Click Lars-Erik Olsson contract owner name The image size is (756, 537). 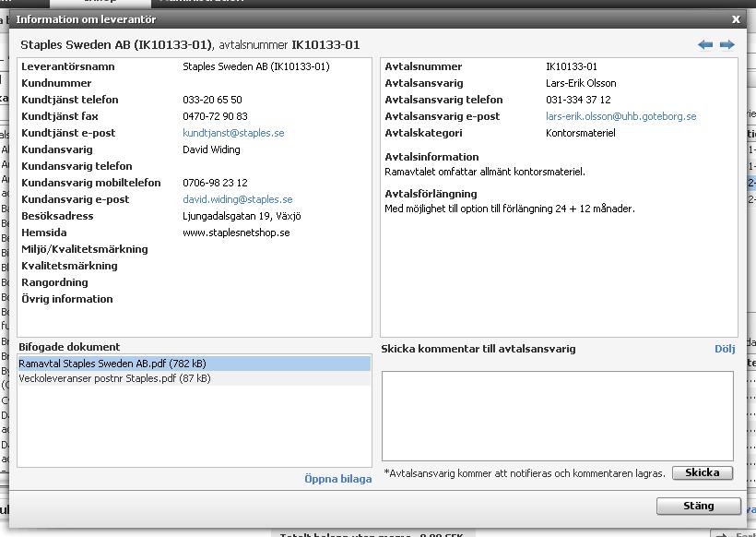(x=581, y=83)
